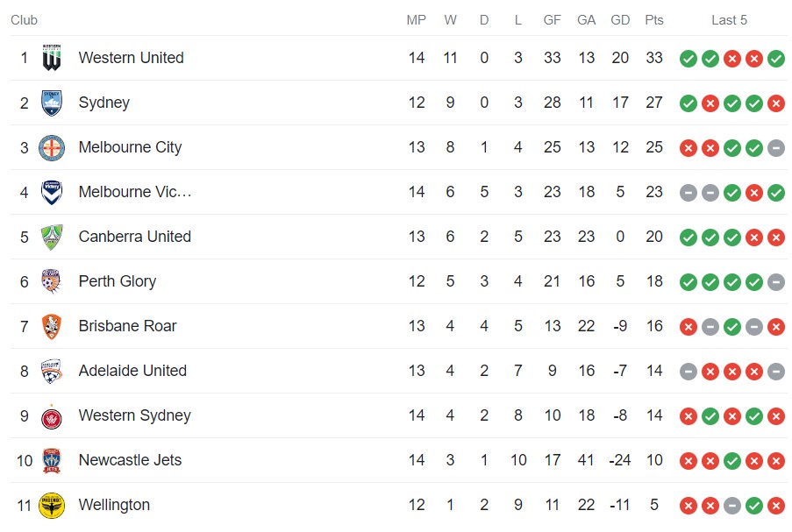Click the Melbourne Victory club logo
The height and width of the screenshot is (532, 792).
(50, 192)
